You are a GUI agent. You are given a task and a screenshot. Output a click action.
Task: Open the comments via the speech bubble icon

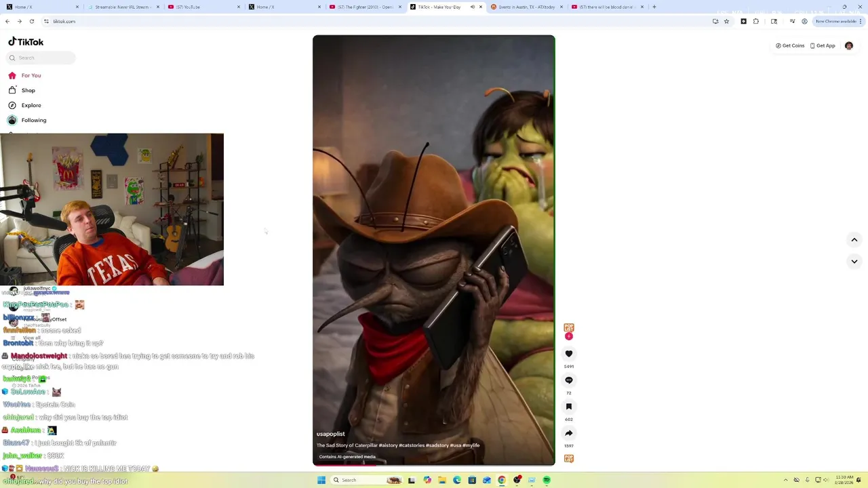pos(569,380)
